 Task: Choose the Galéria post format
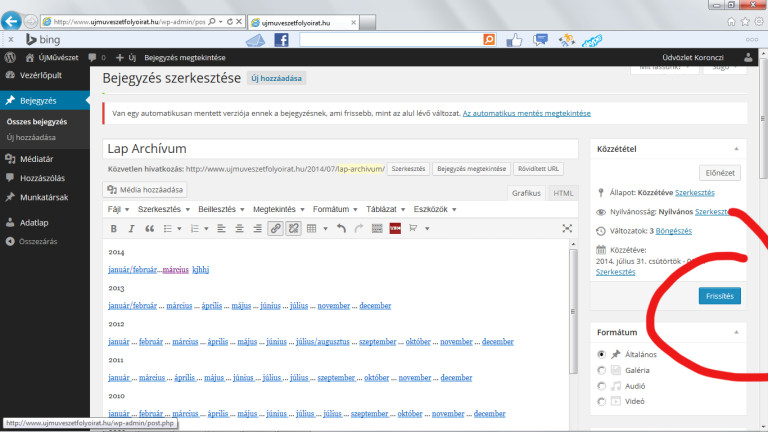click(x=601, y=370)
